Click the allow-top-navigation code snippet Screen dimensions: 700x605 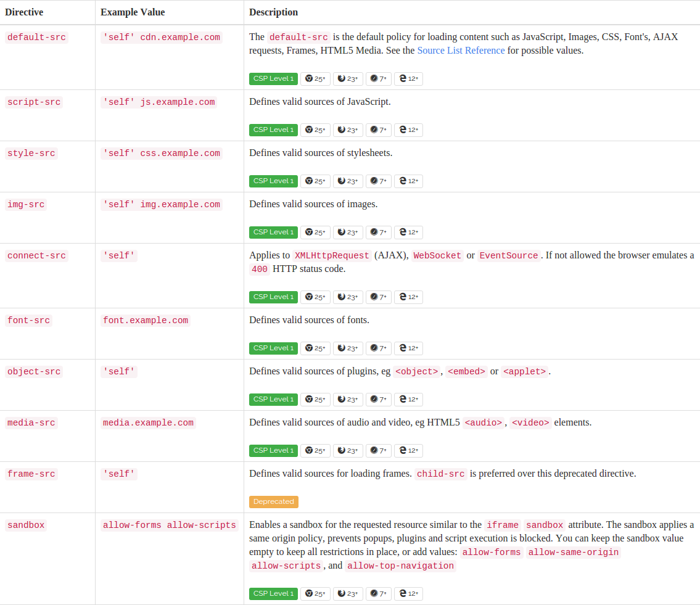click(400, 566)
